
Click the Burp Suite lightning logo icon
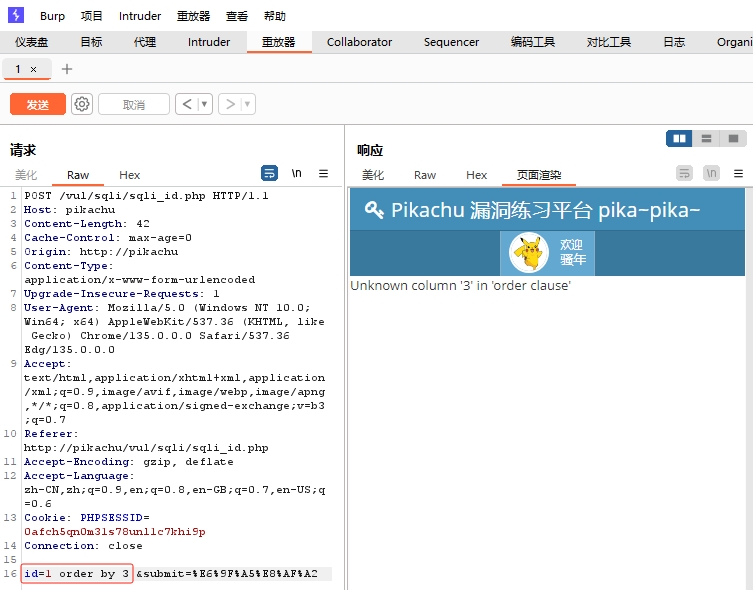tap(16, 15)
